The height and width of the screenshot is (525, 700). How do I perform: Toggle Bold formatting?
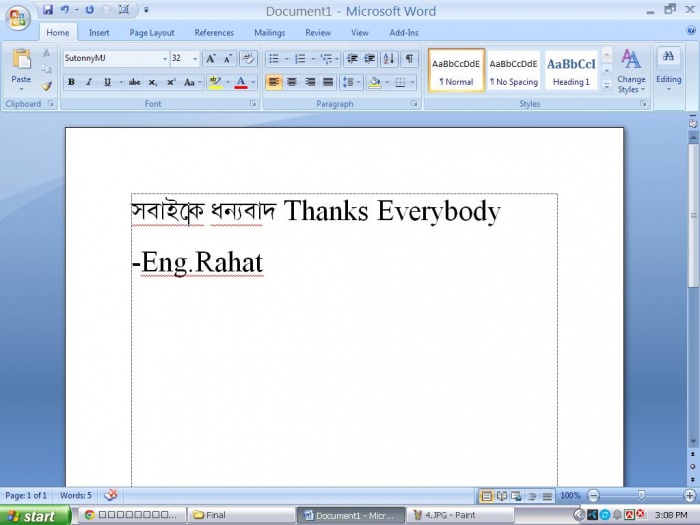71,82
